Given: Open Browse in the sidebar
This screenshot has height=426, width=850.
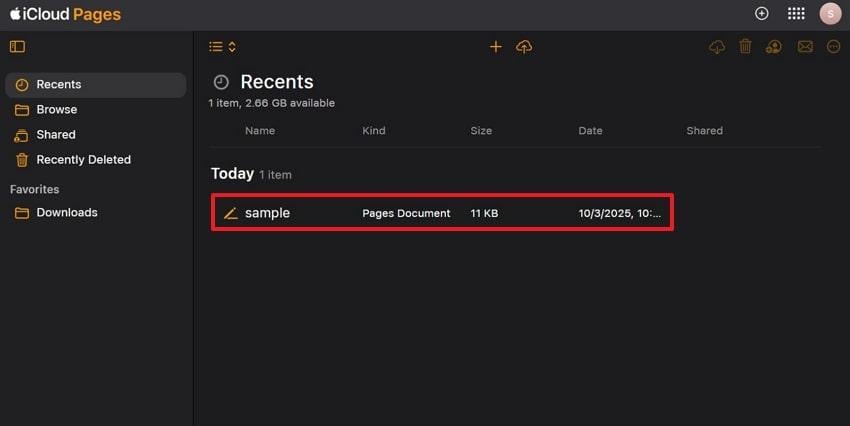Looking at the screenshot, I should coord(57,110).
